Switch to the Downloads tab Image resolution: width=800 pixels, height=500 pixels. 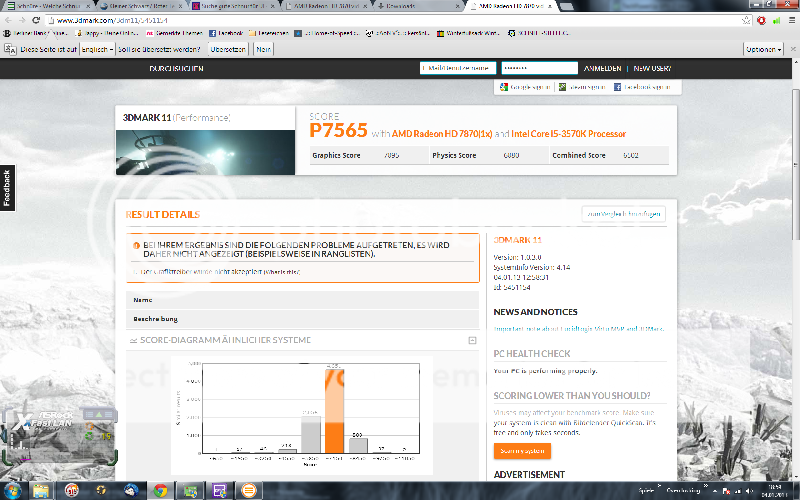[418, 6]
